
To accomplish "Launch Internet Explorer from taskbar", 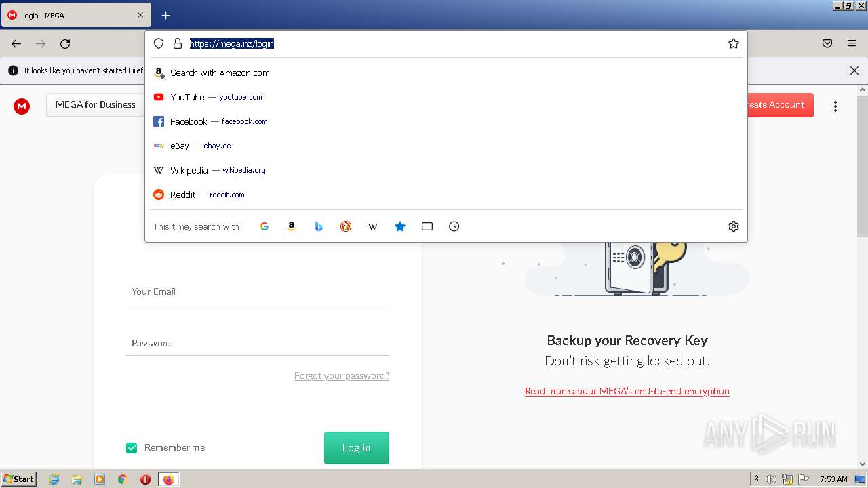I will [x=54, y=479].
